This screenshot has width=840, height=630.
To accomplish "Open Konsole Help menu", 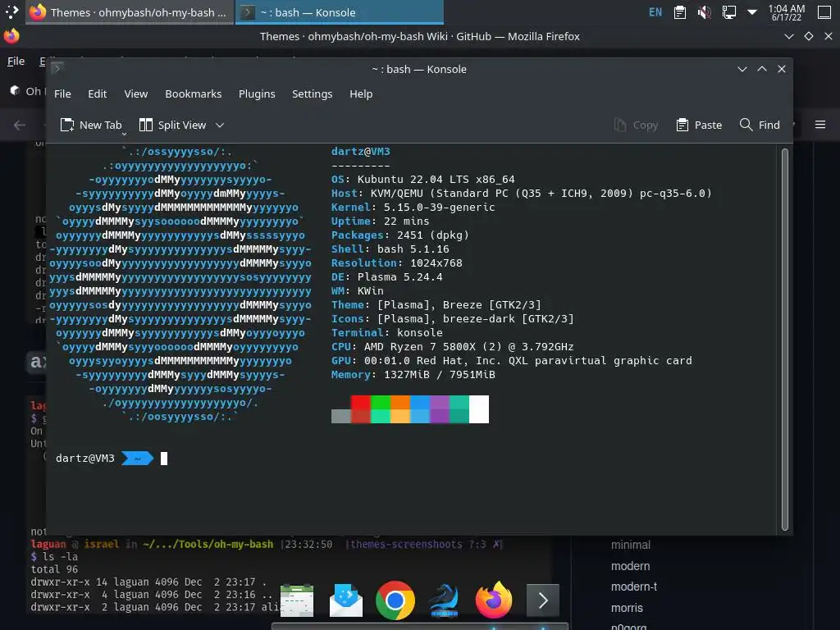I will click(x=361, y=94).
